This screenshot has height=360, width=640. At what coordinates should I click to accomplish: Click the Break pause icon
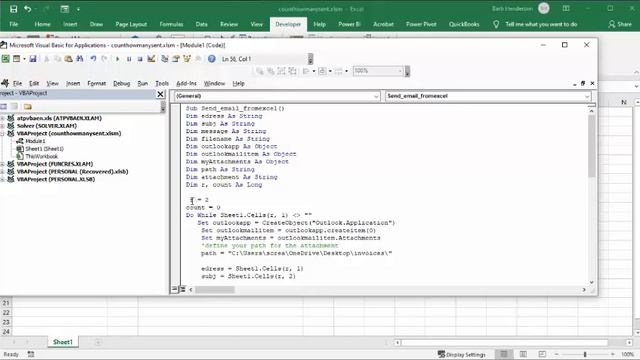[129, 59]
